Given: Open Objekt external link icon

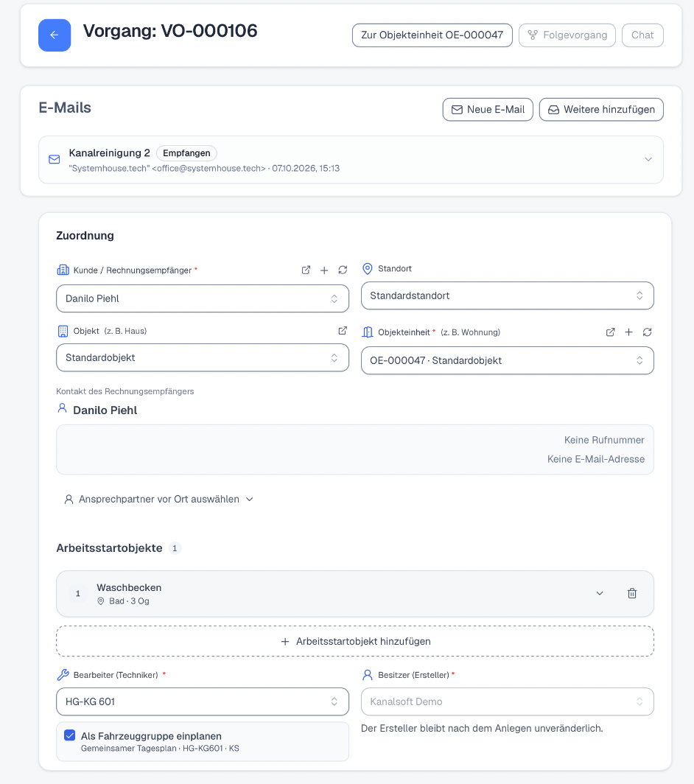Looking at the screenshot, I should click(x=343, y=331).
